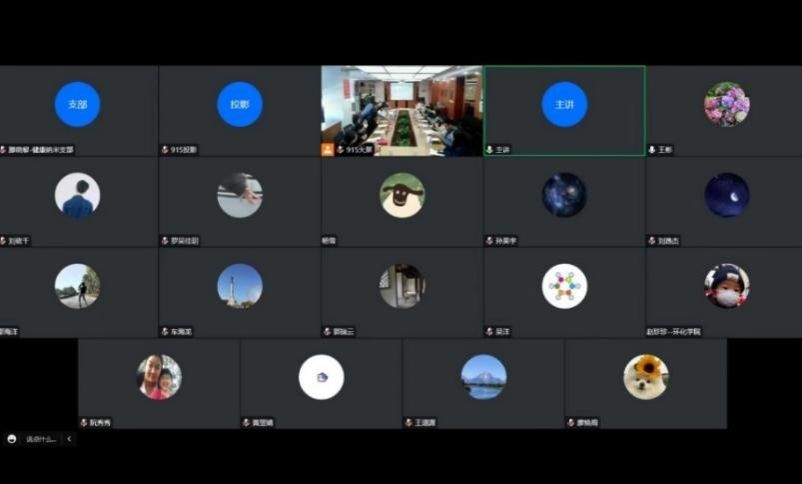Image resolution: width=802 pixels, height=484 pixels.
Task: Click the mic icon beside 王潇潇 name
Action: point(409,422)
